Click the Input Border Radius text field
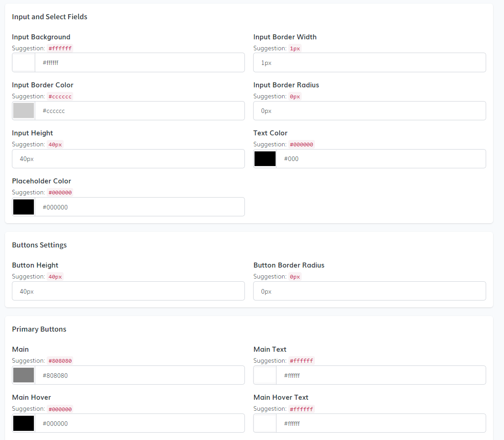The height and width of the screenshot is (440, 504). click(369, 111)
